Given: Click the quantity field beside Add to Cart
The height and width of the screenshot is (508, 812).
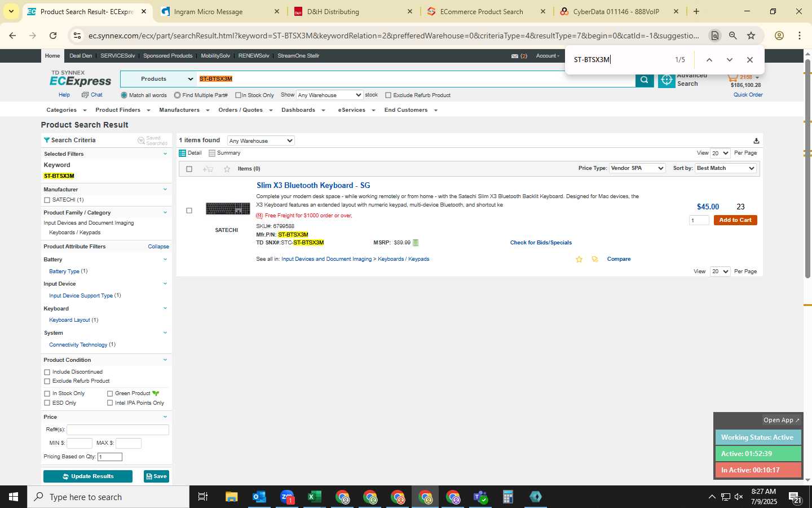Looking at the screenshot, I should coord(699,221).
